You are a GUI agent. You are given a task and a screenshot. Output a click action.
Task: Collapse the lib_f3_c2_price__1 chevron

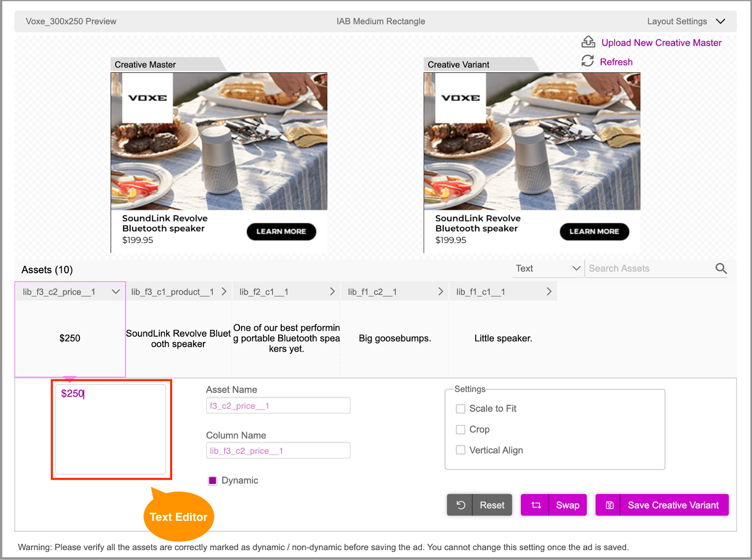116,292
